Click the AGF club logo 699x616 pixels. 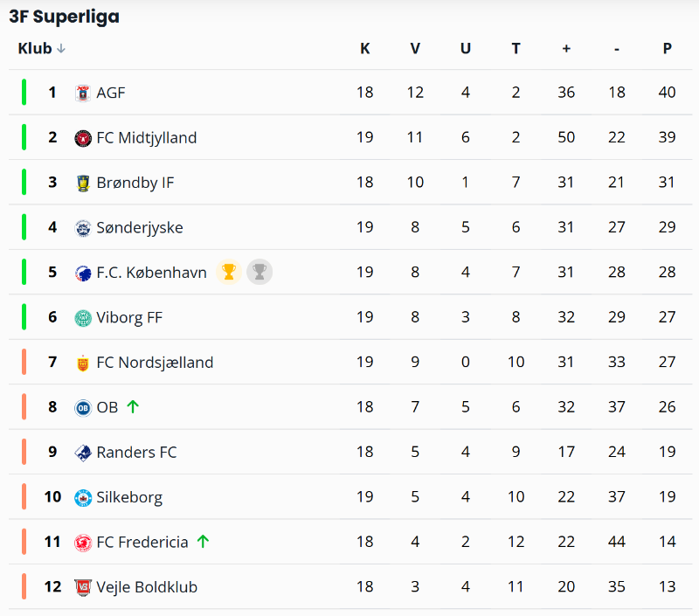click(83, 93)
